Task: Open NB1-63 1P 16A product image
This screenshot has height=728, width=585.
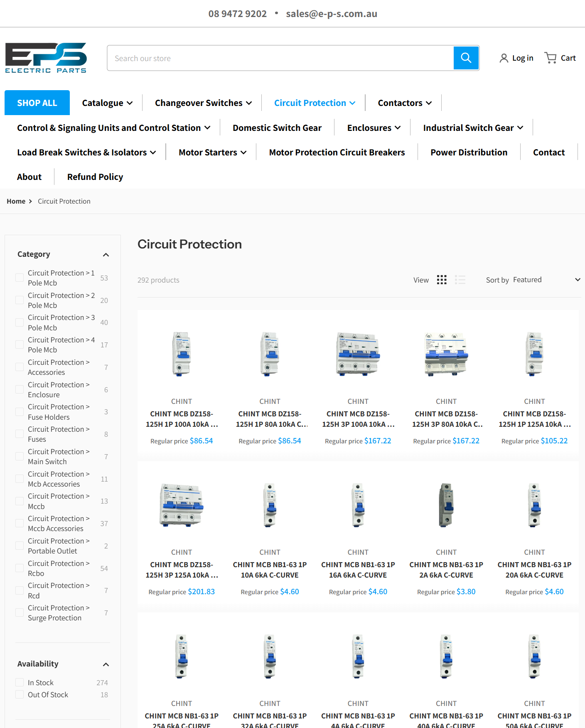Action: tap(358, 505)
